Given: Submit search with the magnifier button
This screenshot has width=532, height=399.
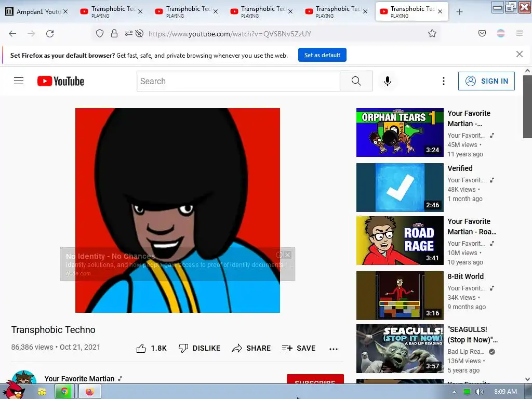Looking at the screenshot, I should point(356,81).
